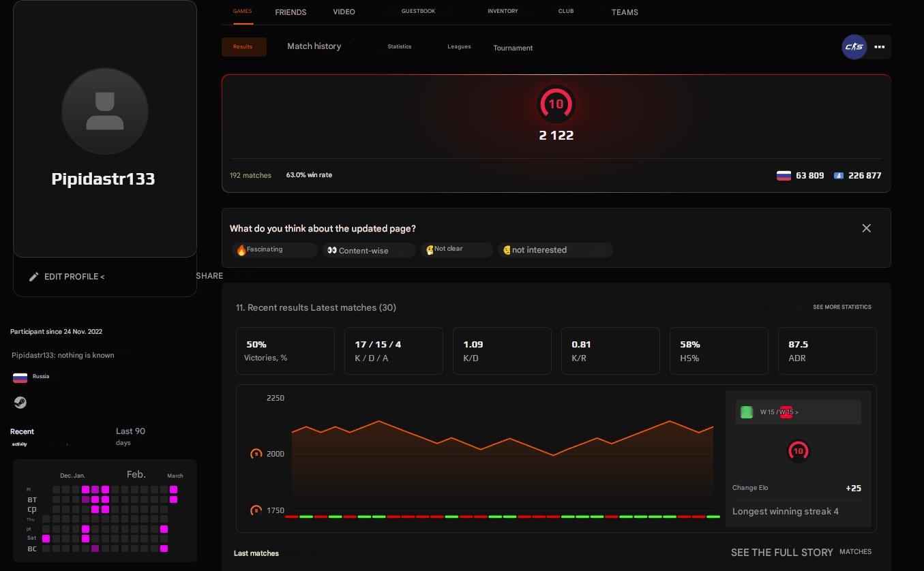Select the not interested feedback option
924x571 pixels.
(x=554, y=249)
